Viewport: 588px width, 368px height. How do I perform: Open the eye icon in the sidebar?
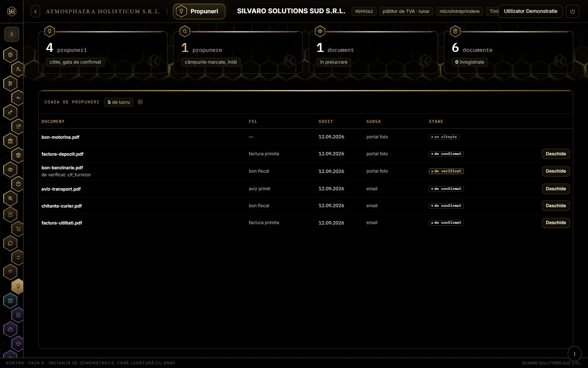coord(10,170)
